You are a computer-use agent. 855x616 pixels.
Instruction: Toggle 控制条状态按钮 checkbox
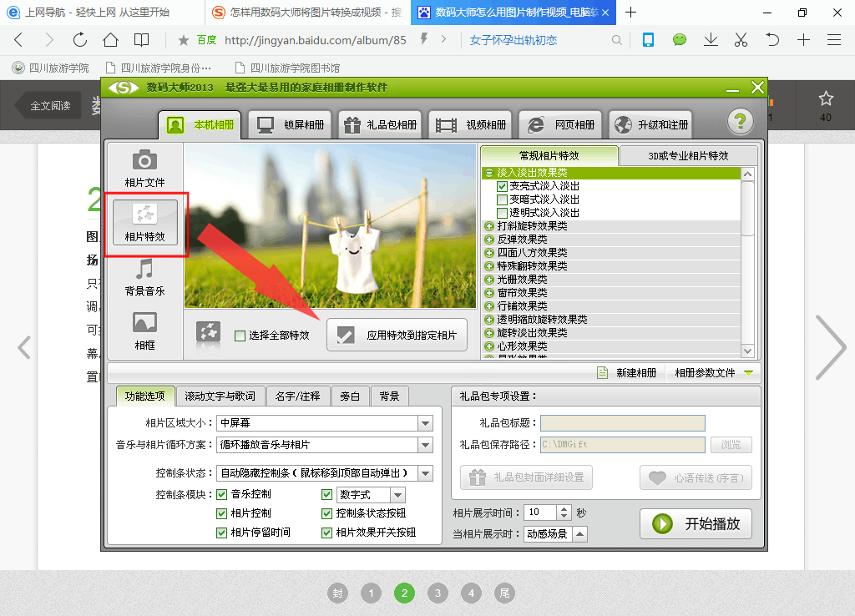[x=327, y=513]
